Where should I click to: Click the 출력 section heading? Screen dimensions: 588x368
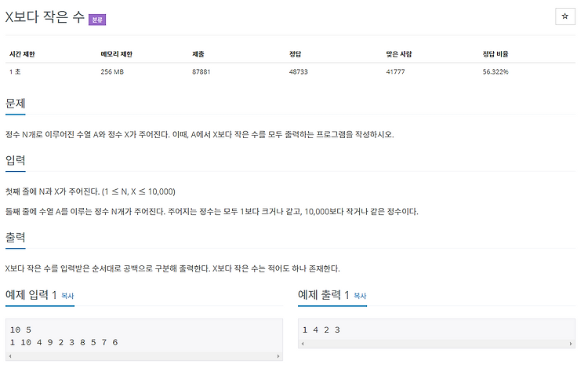click(16, 238)
